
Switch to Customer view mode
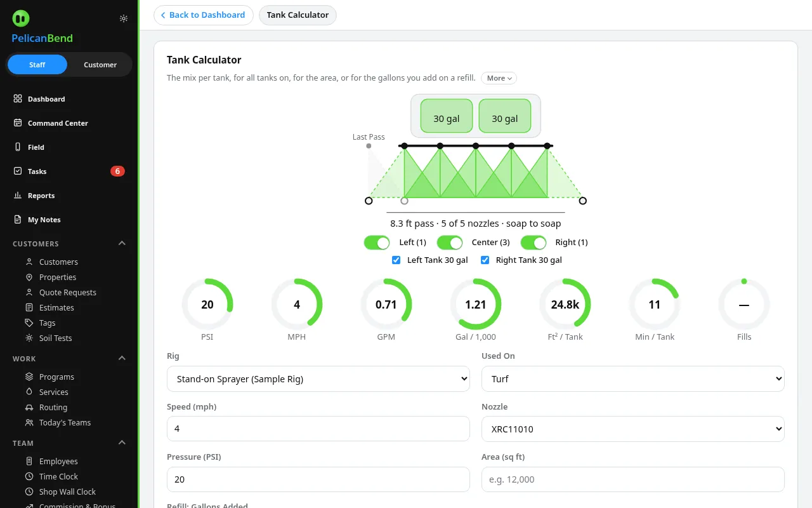pos(100,65)
